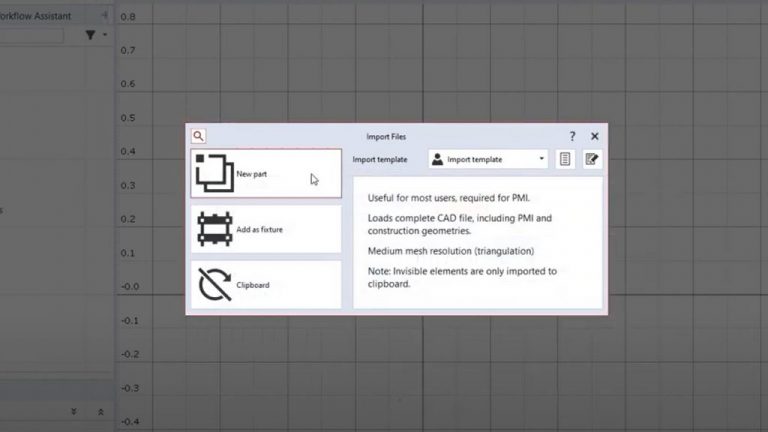768x432 pixels.
Task: Click the user icon inside template dropdown
Action: click(x=437, y=159)
